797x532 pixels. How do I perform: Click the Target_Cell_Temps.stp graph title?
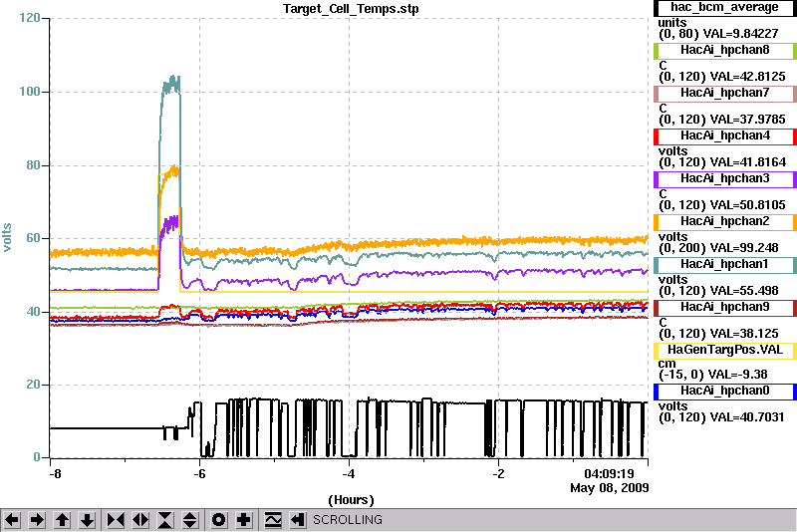pyautogui.click(x=351, y=9)
